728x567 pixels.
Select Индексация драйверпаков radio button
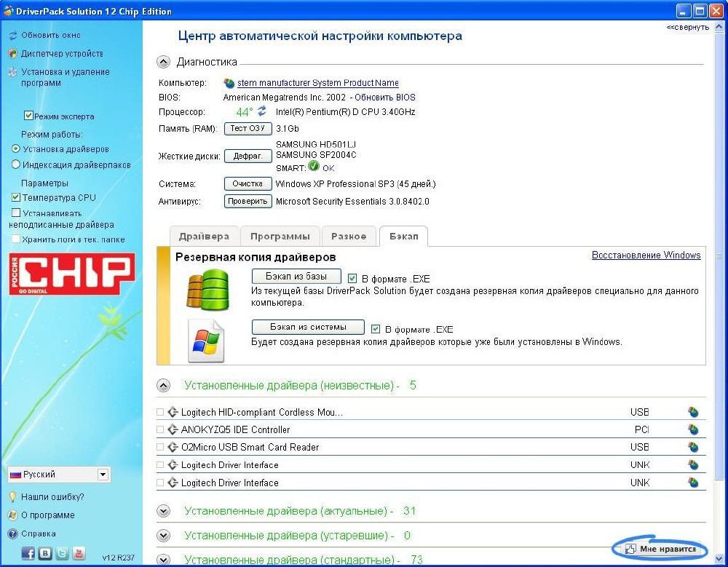coord(16,164)
